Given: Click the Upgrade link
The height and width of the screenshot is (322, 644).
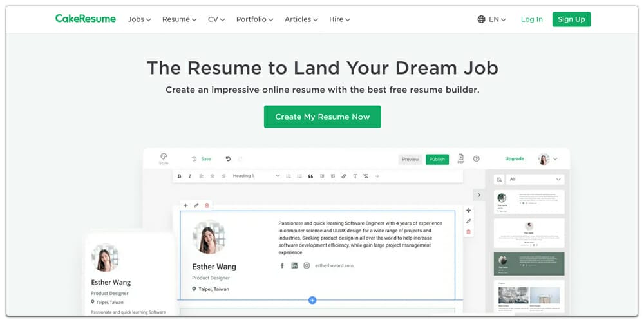Looking at the screenshot, I should (514, 159).
